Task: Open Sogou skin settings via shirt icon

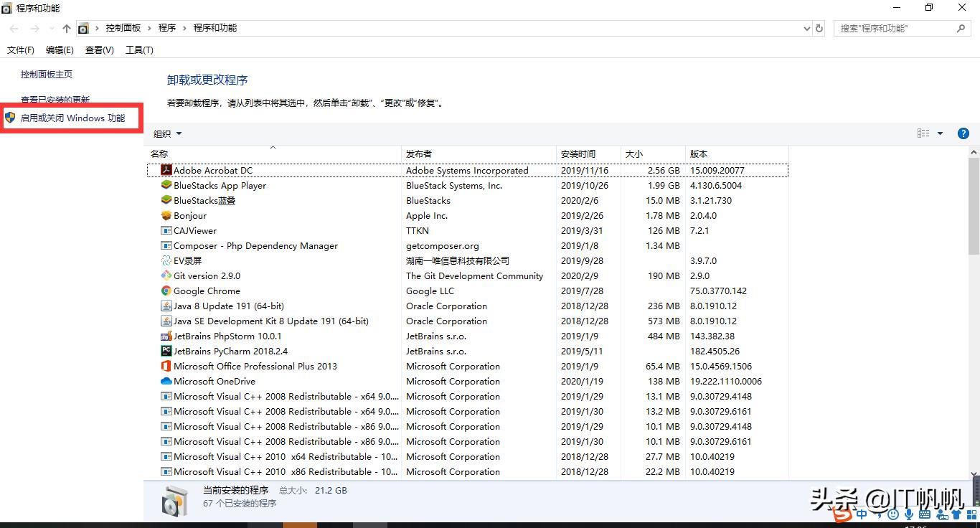Action: tap(956, 514)
